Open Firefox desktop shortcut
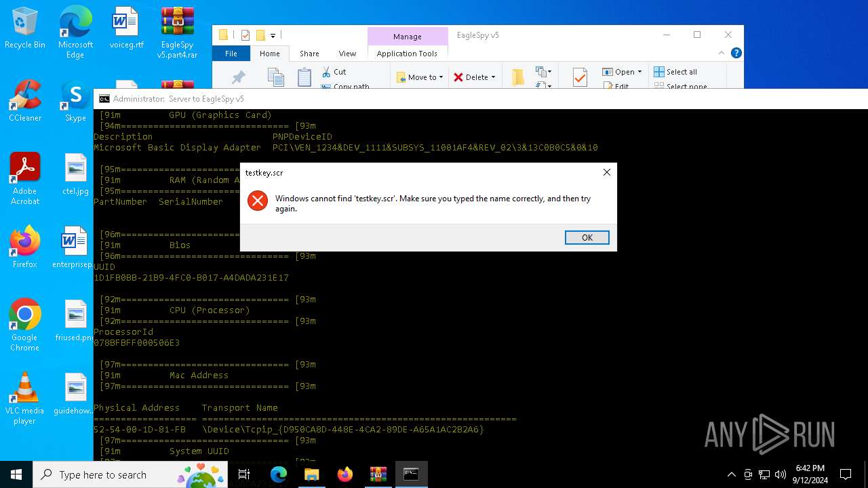Image resolution: width=868 pixels, height=488 pixels. [25, 247]
